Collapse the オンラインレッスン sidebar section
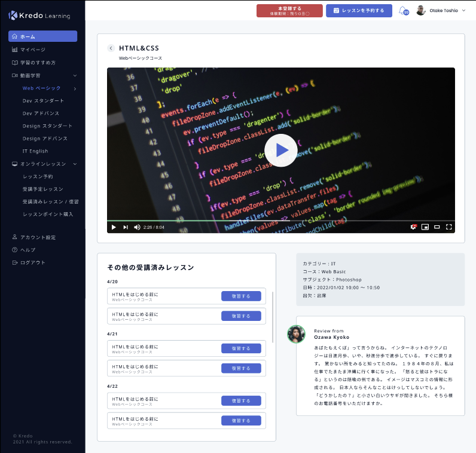This screenshot has width=476, height=453. point(75,164)
